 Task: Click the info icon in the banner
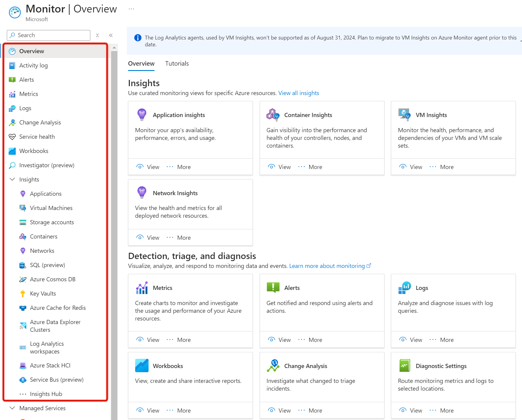click(x=138, y=38)
